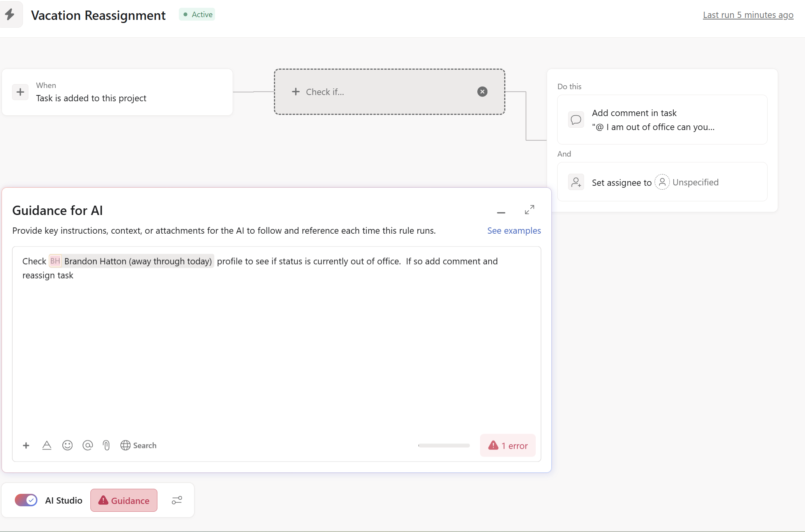
Task: Click the @ mention icon
Action: pyautogui.click(x=88, y=446)
